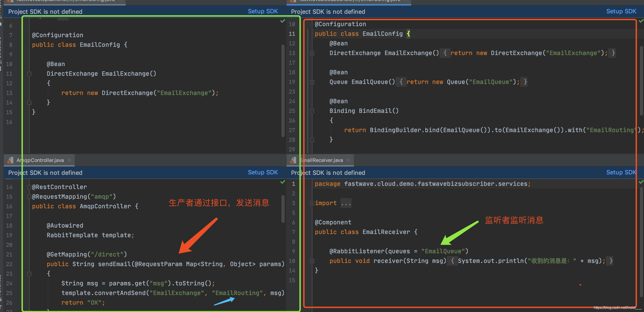Click line number 21 in AmqpController gutter
The width and height of the screenshot is (644, 312).
9,254
